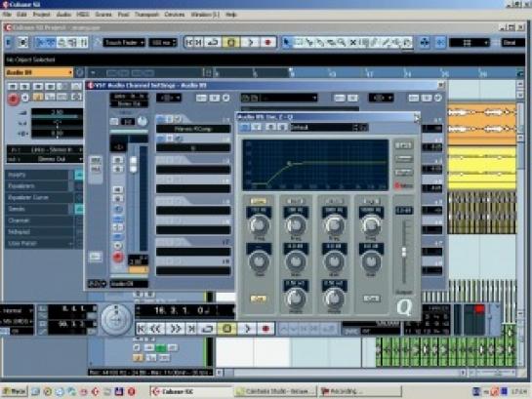
Task: Open the Project menu
Action: point(41,15)
